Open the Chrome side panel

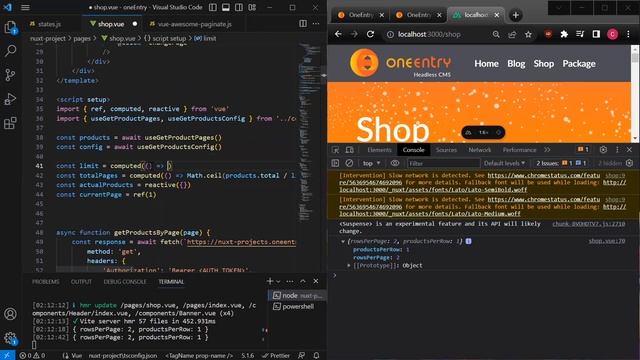(x=596, y=34)
